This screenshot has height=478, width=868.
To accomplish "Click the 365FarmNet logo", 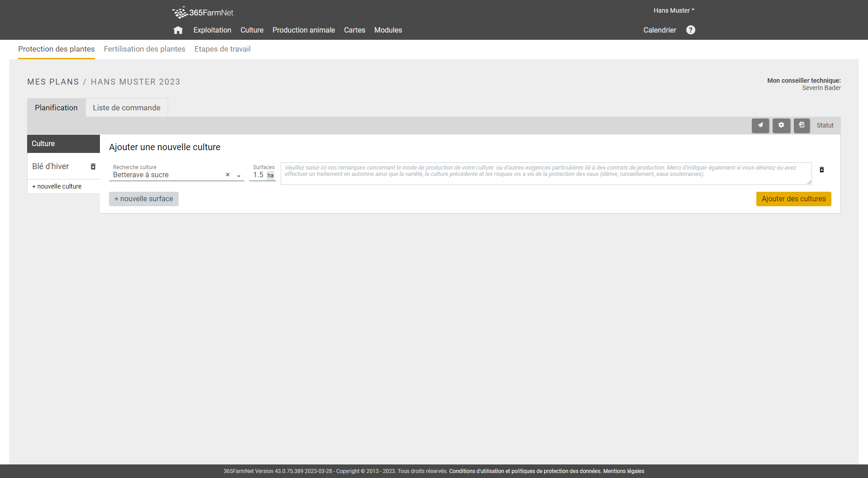I will (203, 12).
